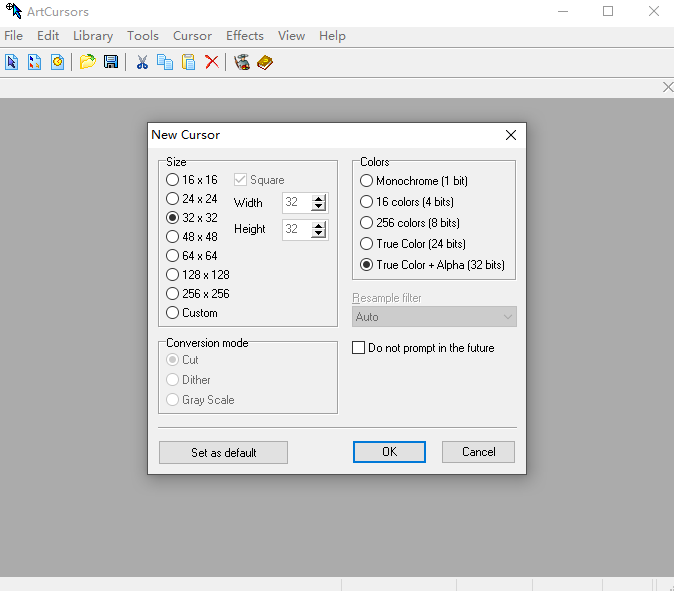Expand the Resample filter dropdown
Image resolution: width=674 pixels, height=591 pixels.
click(434, 317)
